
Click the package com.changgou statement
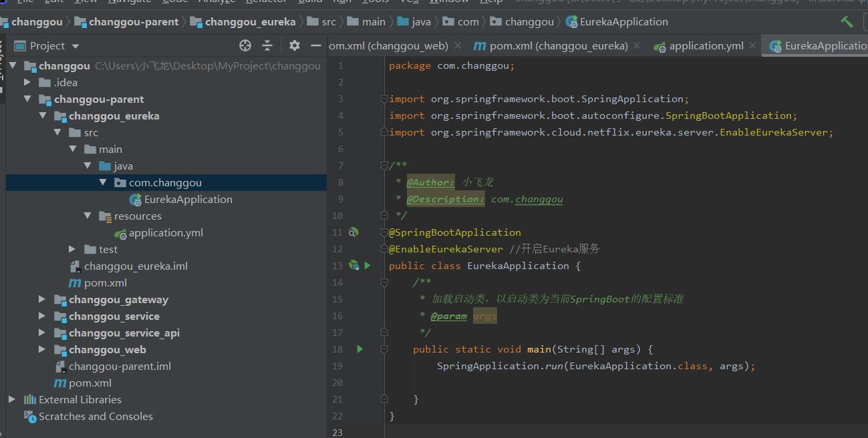click(x=452, y=65)
